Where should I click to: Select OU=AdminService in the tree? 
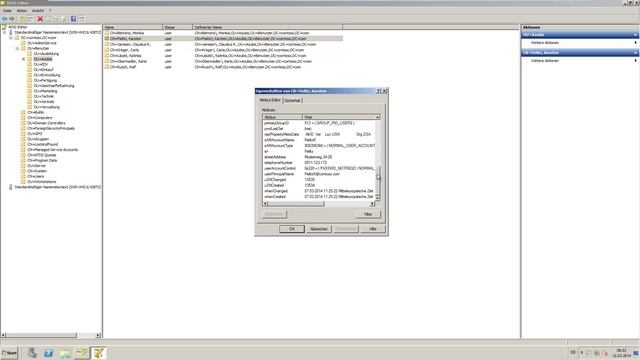click(42, 43)
